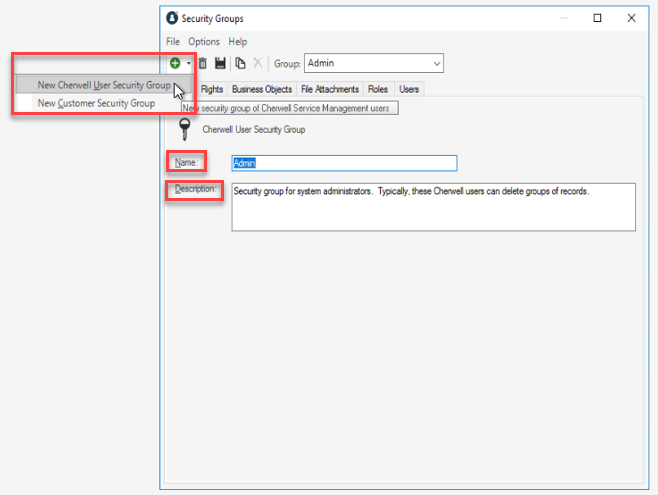Viewport: 658px width, 495px height.
Task: Click the Security Groups title bar icon
Action: point(172,18)
